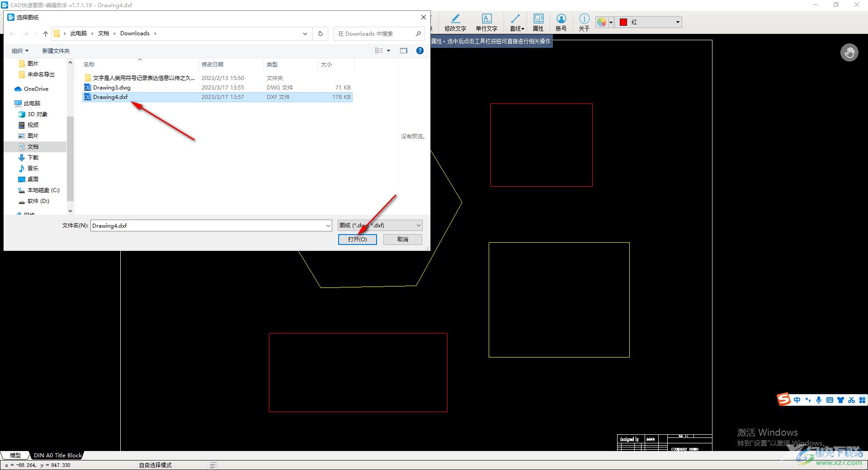Go back in the file dialog
This screenshot has height=470, width=868.
pyautogui.click(x=12, y=33)
